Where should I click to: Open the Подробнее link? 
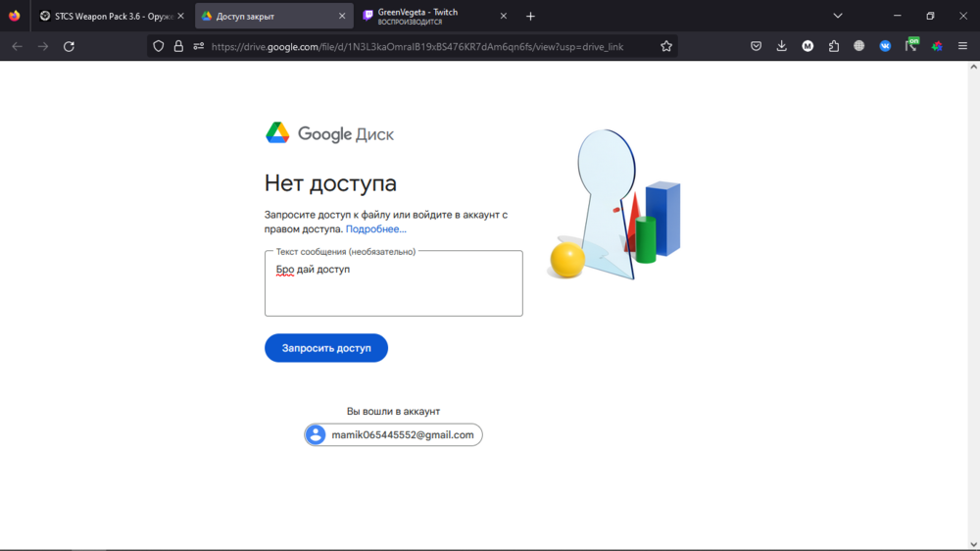375,228
